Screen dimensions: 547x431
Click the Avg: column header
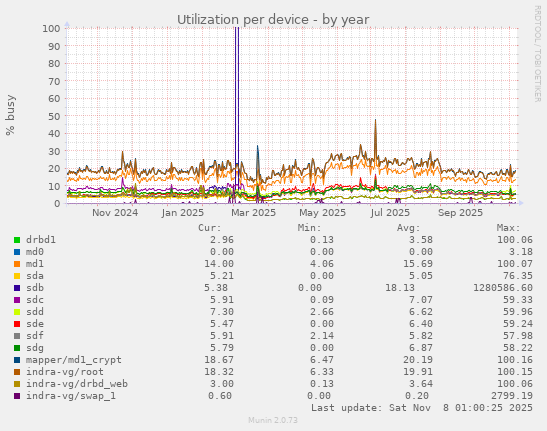(409, 228)
